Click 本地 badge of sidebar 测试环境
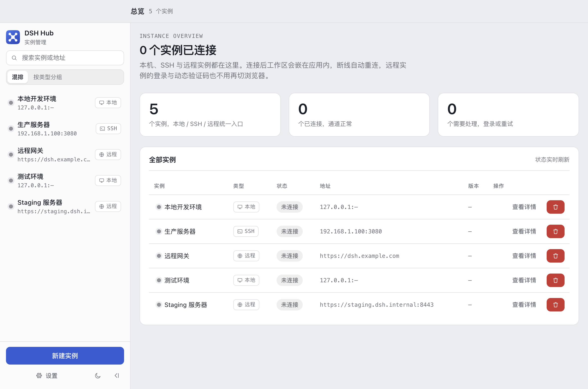This screenshot has height=389, width=588. pos(108,181)
